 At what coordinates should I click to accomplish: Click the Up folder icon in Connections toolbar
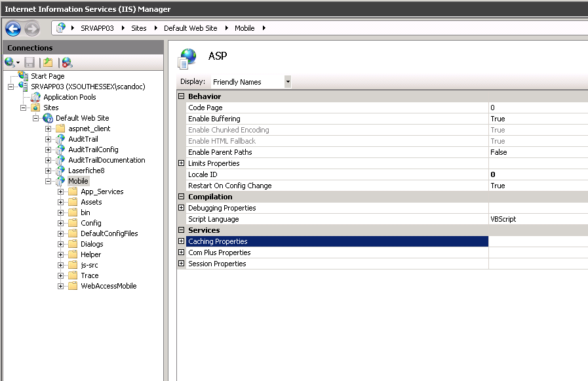pos(48,62)
